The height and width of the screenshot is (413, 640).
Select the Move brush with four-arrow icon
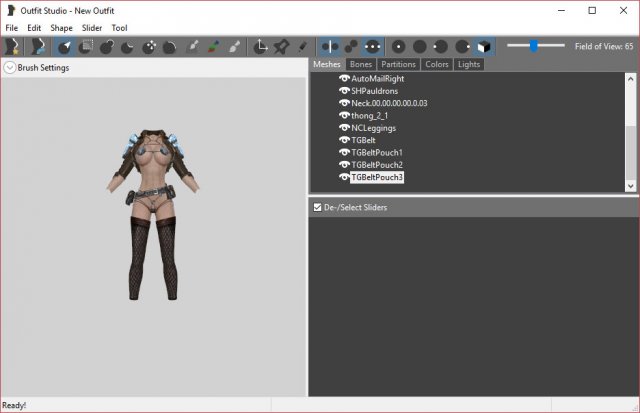tap(149, 46)
